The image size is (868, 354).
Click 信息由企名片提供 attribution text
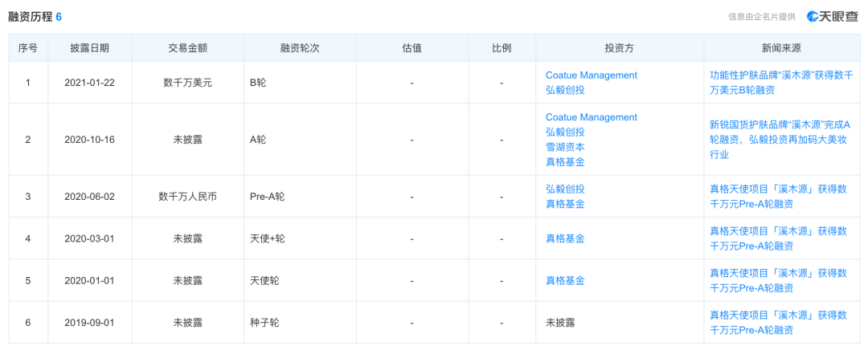tap(762, 17)
